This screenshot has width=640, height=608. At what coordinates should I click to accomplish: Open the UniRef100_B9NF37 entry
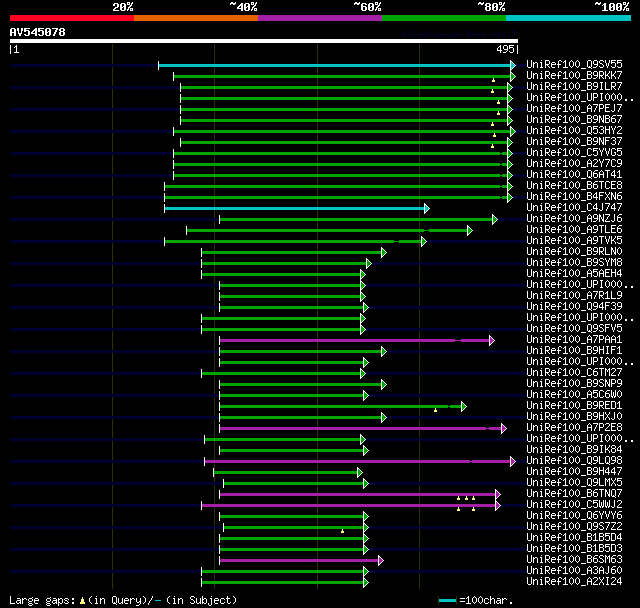574,142
